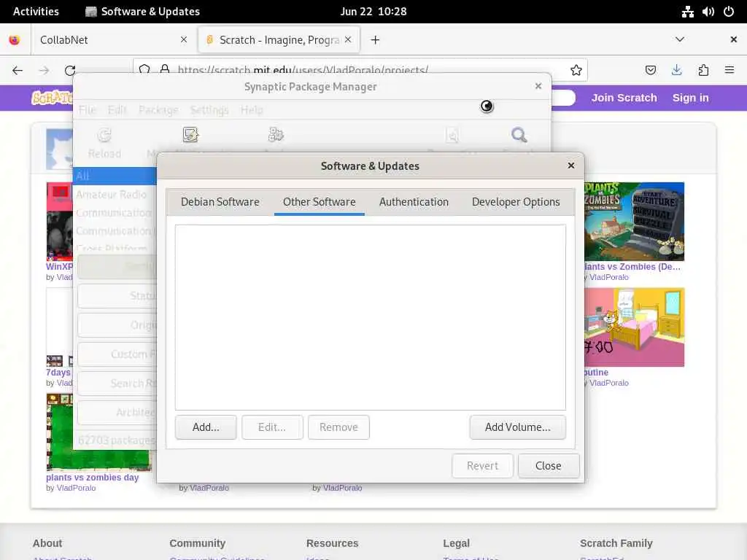Select the All category in Synaptic
Screen dimensions: 747x560
[x=116, y=176]
